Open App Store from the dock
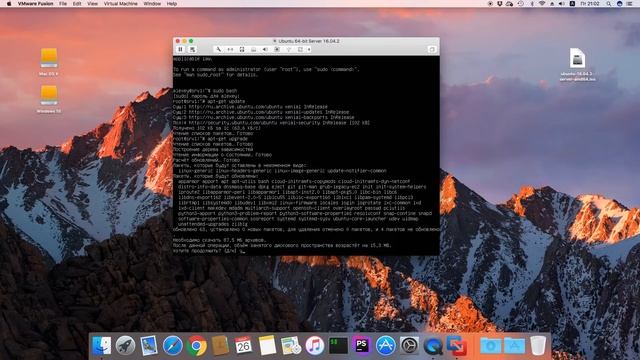640x360 pixels. 386,346
